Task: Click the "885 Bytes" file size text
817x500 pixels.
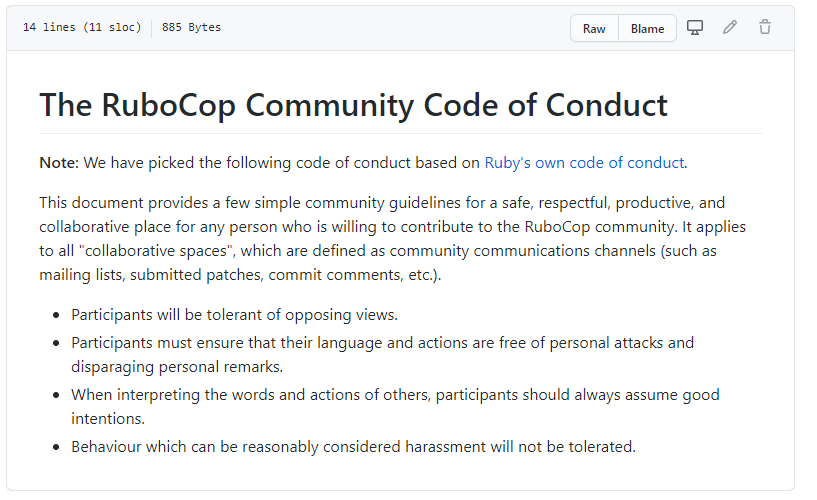Action: click(x=191, y=28)
